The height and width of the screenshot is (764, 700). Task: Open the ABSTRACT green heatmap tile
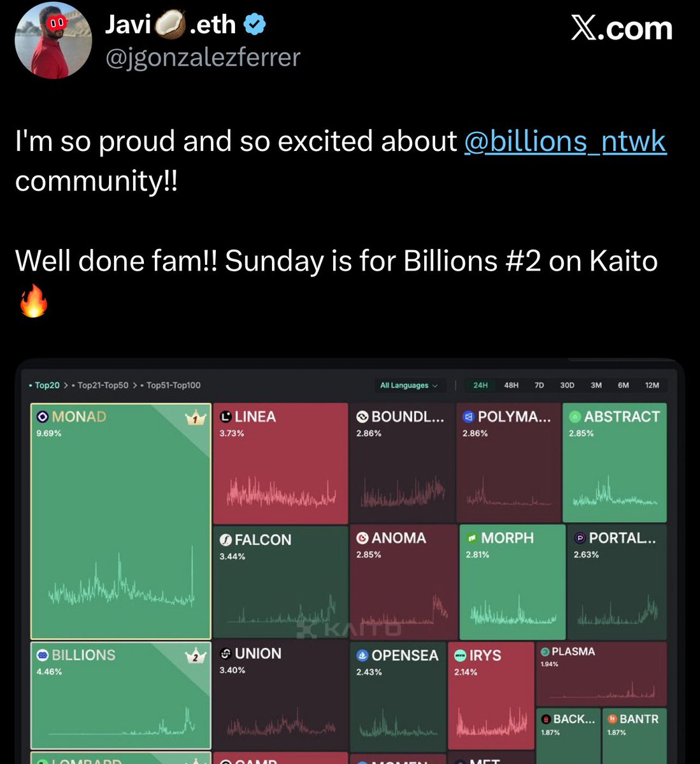point(615,462)
